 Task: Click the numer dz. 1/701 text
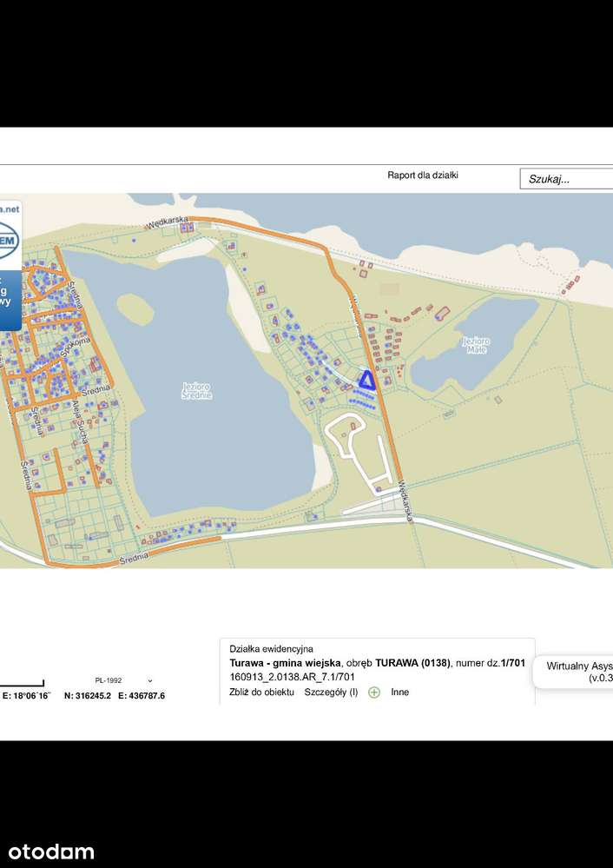(x=491, y=663)
